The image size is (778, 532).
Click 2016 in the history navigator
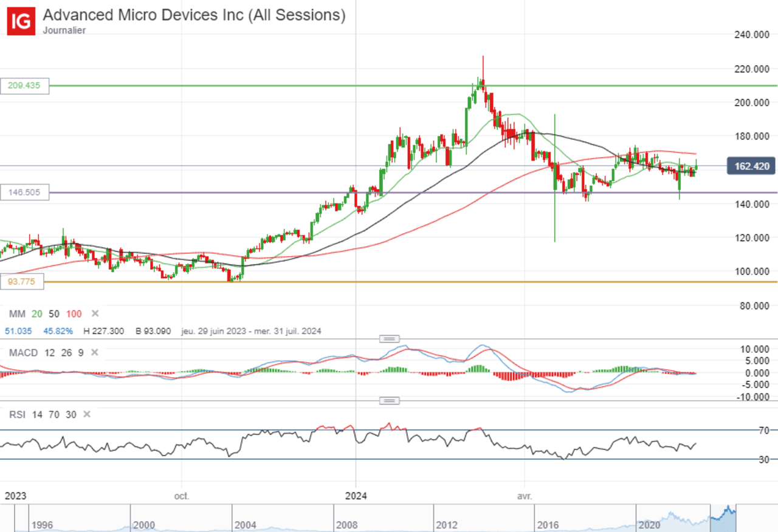[x=549, y=524]
